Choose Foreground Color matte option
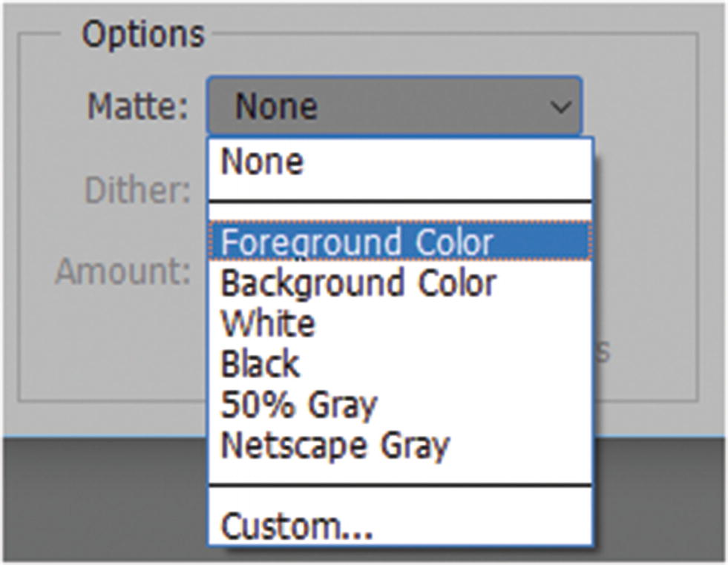This screenshot has height=565, width=728. tap(357, 242)
